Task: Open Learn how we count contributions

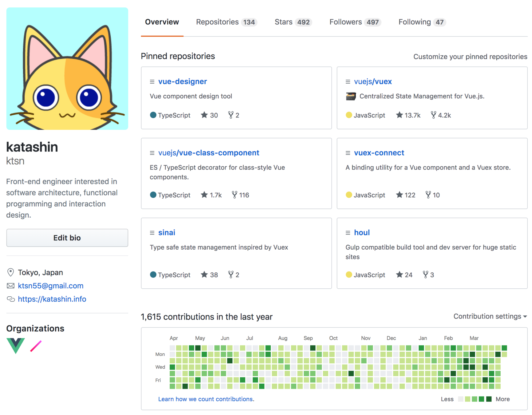Action: [x=206, y=399]
